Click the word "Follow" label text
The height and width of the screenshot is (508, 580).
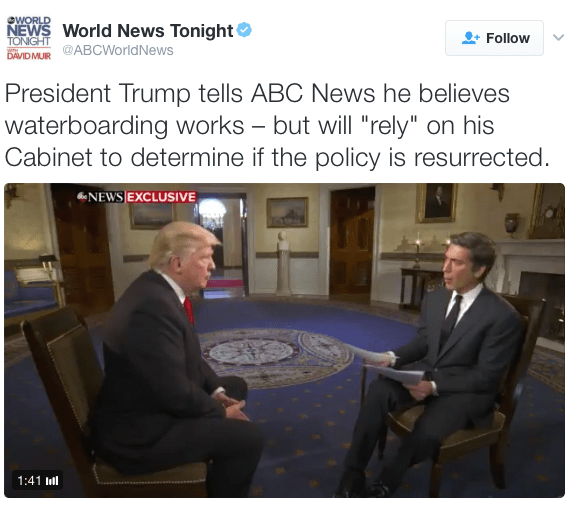(x=508, y=38)
